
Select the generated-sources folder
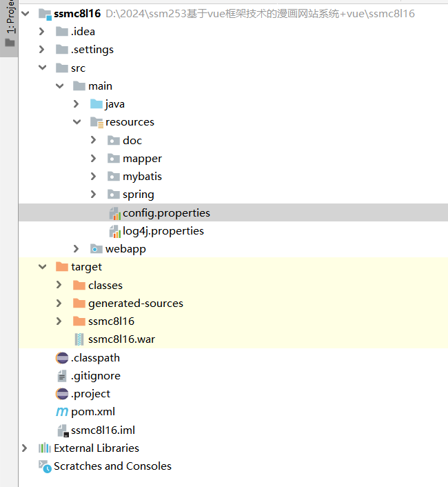(135, 304)
